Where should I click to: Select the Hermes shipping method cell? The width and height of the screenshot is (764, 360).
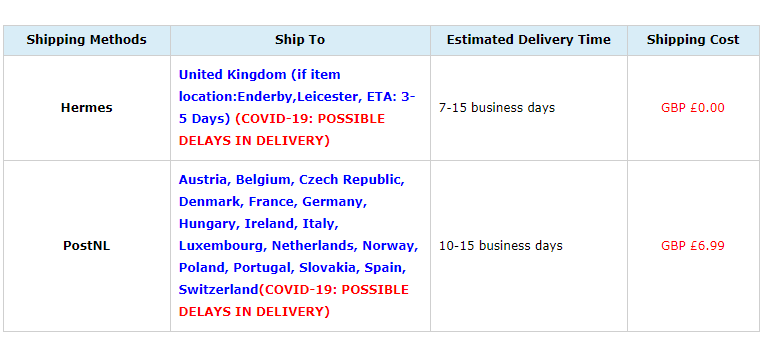(x=87, y=108)
